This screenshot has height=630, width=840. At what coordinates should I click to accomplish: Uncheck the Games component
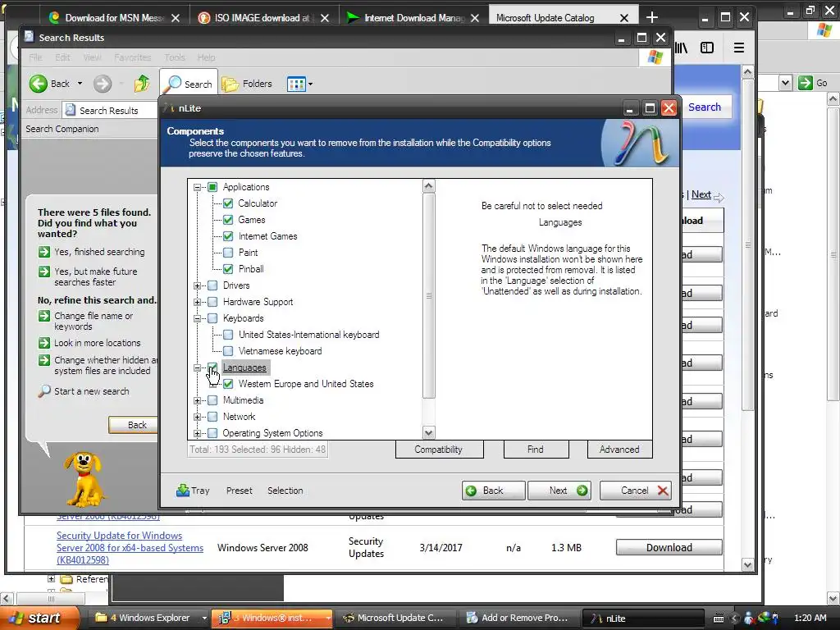[228, 220]
